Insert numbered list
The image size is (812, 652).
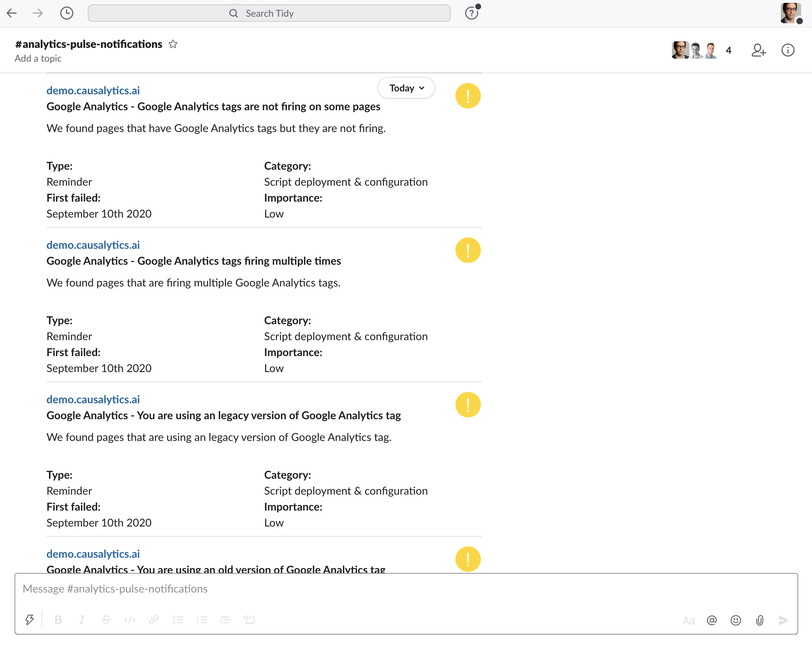coord(178,620)
